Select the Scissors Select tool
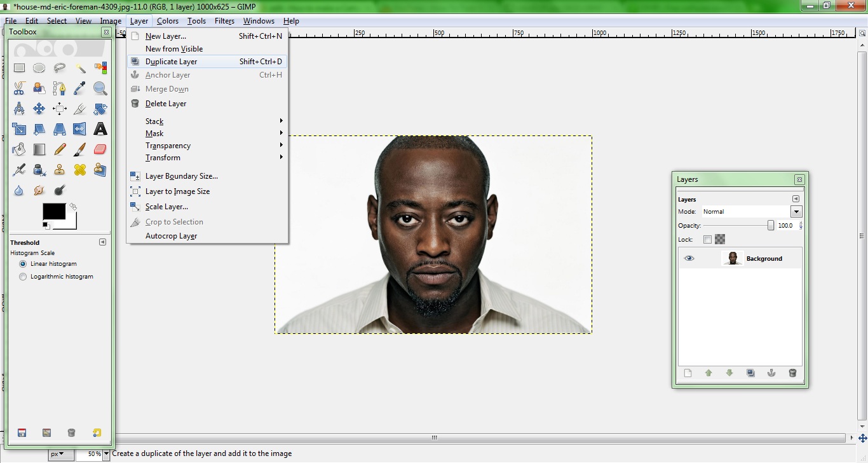This screenshot has height=463, width=868. 19,88
